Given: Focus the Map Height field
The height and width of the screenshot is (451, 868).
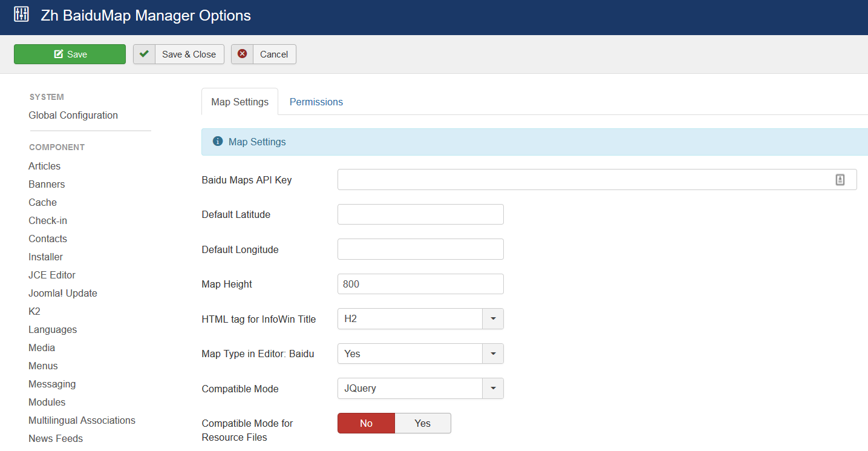Looking at the screenshot, I should pyautogui.click(x=420, y=284).
